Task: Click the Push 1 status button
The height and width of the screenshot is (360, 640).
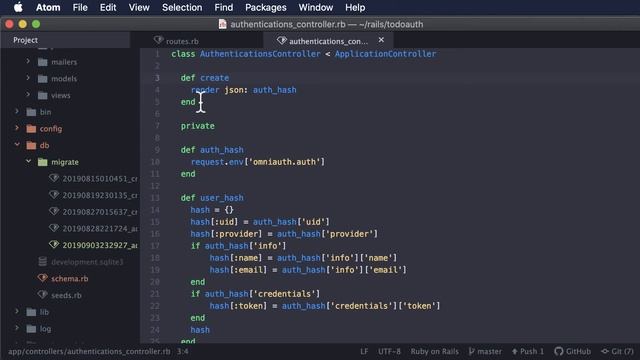Action: coord(528,351)
